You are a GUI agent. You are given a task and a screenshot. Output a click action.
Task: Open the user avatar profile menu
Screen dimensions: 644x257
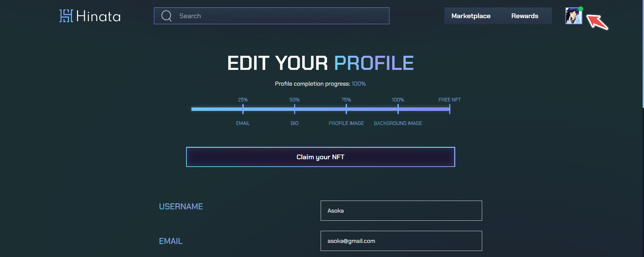click(574, 16)
